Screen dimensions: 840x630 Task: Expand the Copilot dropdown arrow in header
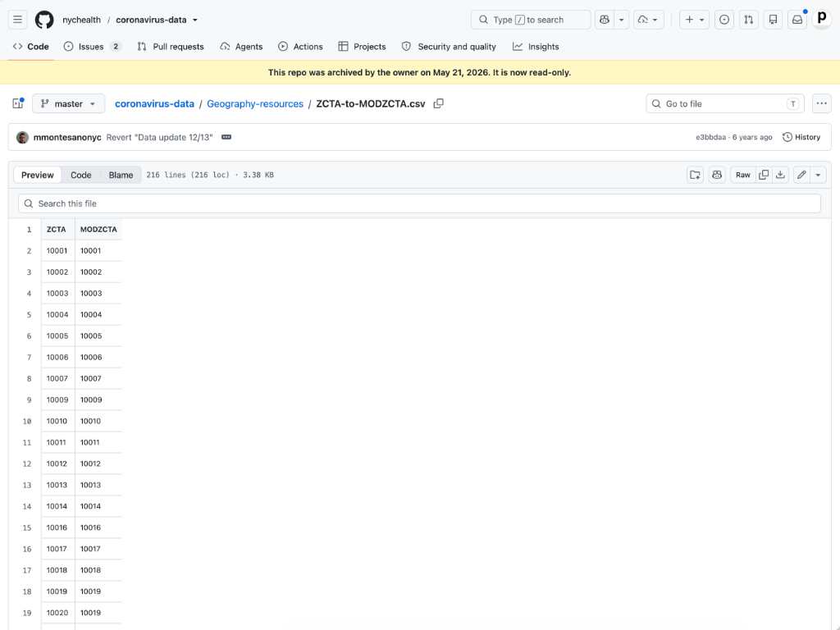pyautogui.click(x=622, y=20)
